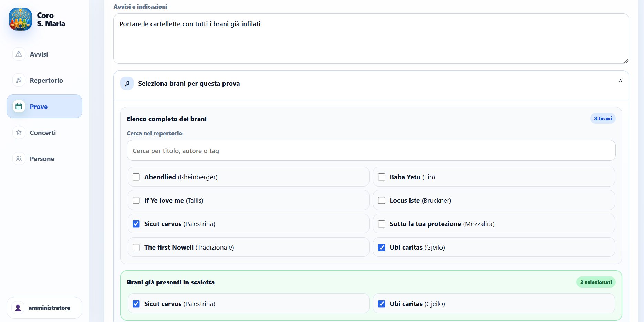
Task: Uncheck Sicut cervus in the complete list
Action: pyautogui.click(x=136, y=224)
